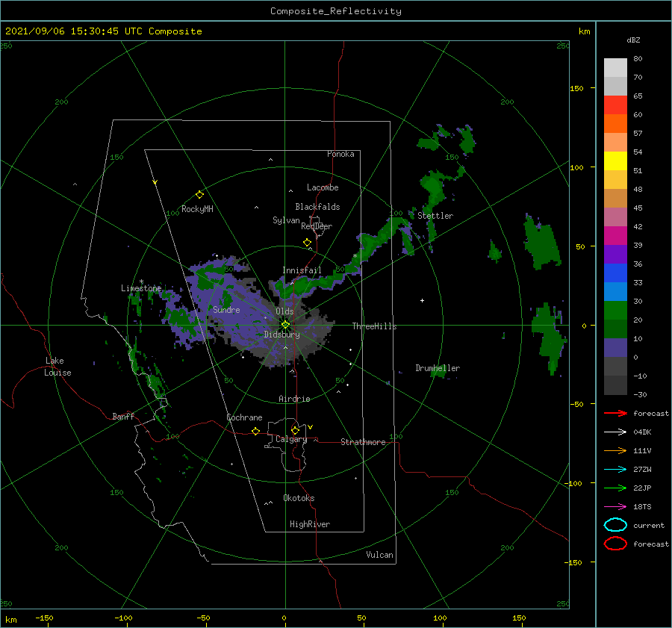Click the Stettler label

pyautogui.click(x=435, y=216)
